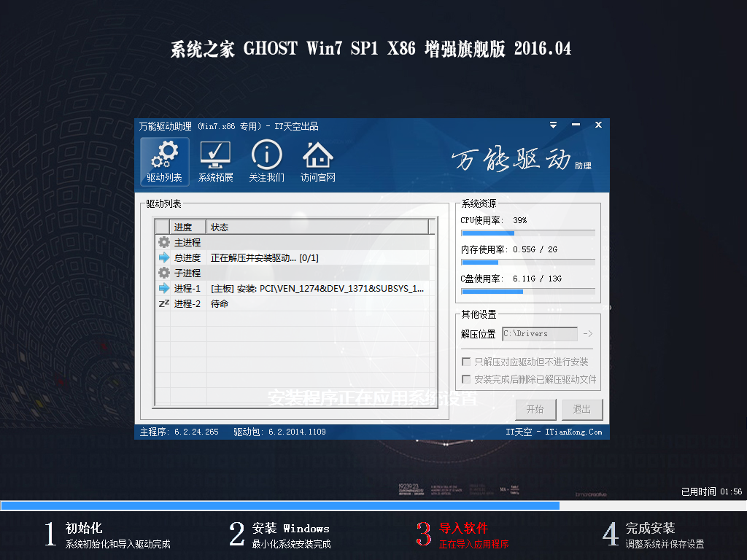Click the 进度 column header
The width and height of the screenshot is (747, 560).
point(187,227)
